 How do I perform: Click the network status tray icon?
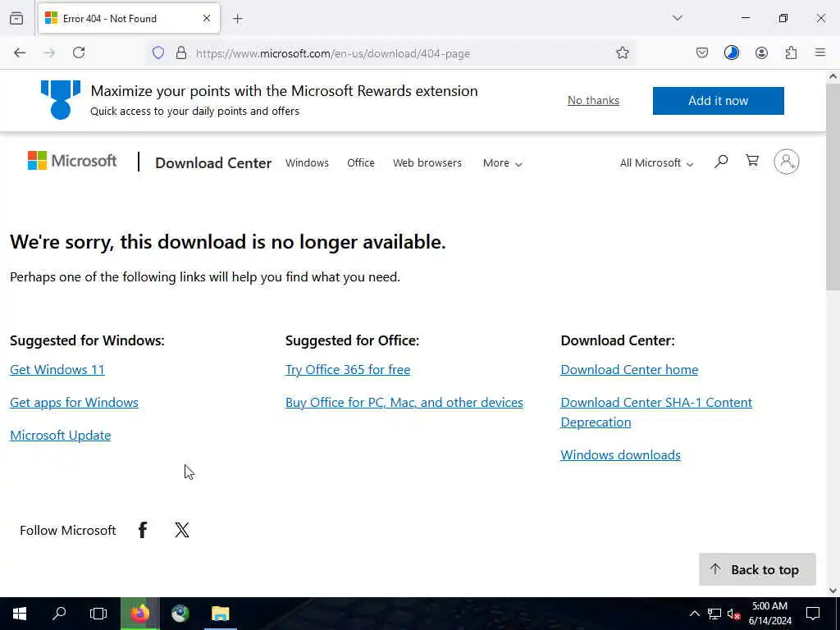click(x=714, y=614)
